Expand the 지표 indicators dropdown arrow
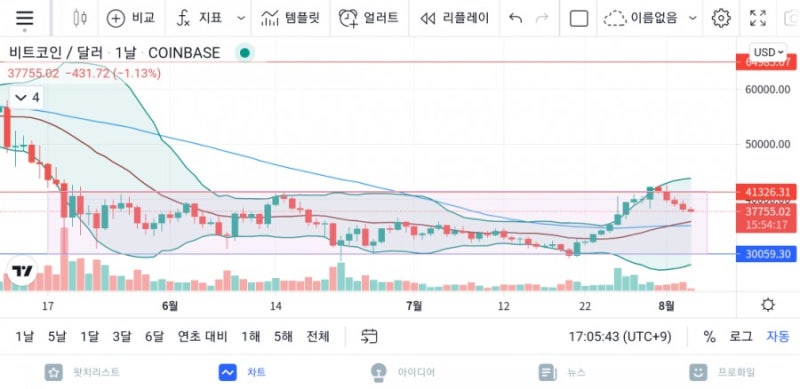The image size is (800, 389). 241,19
